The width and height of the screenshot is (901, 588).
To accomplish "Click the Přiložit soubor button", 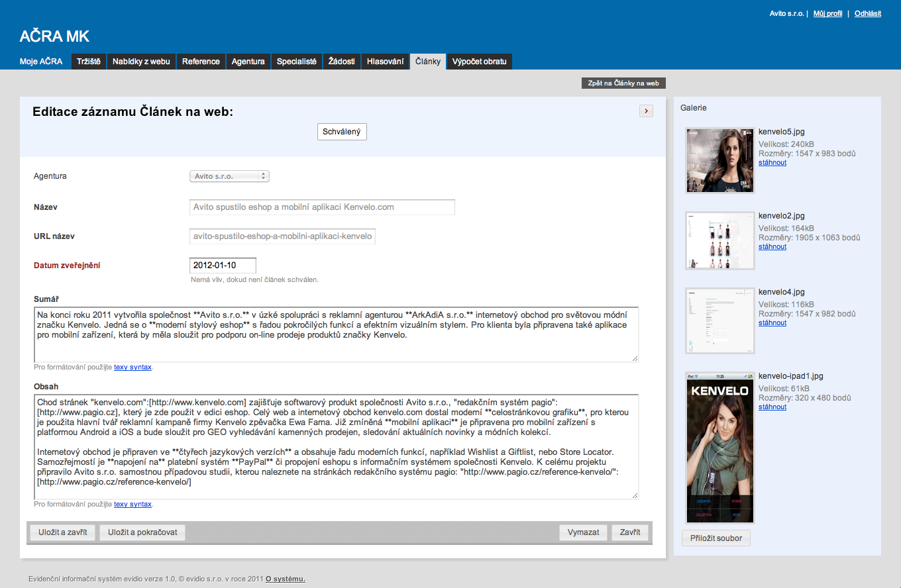I will pyautogui.click(x=716, y=538).
